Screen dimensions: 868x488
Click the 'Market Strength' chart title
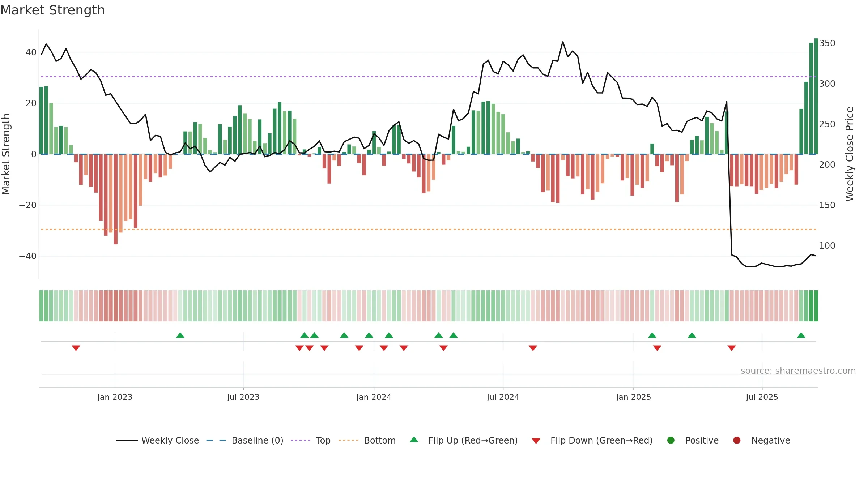point(52,10)
